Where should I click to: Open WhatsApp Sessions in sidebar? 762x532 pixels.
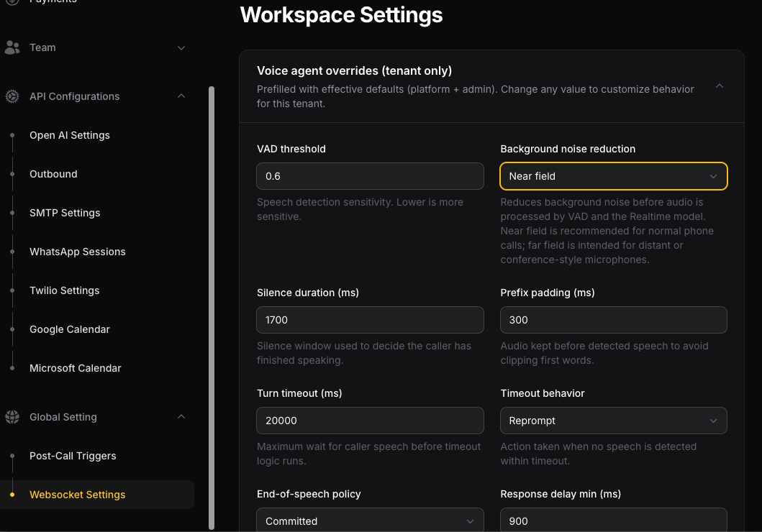click(x=77, y=252)
